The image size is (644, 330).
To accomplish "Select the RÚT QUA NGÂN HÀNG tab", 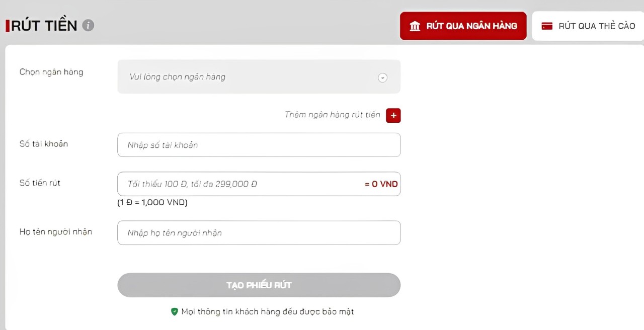I will [x=463, y=25].
